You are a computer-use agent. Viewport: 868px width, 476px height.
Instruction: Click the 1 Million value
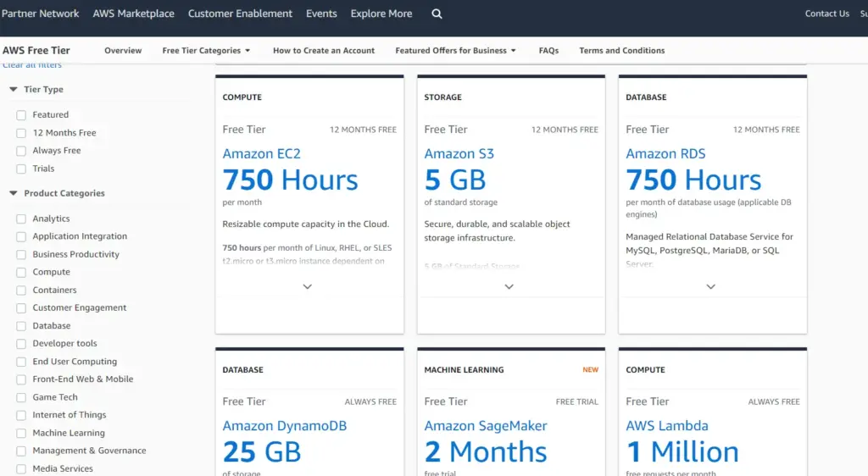(682, 451)
